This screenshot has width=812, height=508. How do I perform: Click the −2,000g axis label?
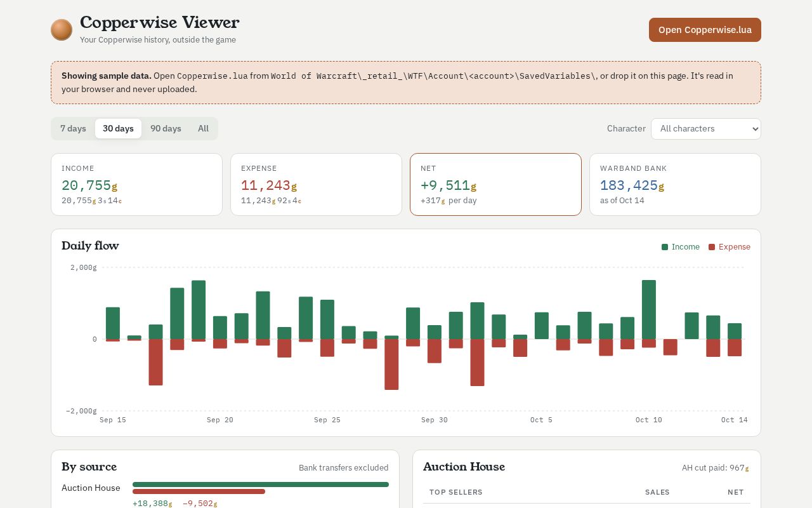pos(81,411)
